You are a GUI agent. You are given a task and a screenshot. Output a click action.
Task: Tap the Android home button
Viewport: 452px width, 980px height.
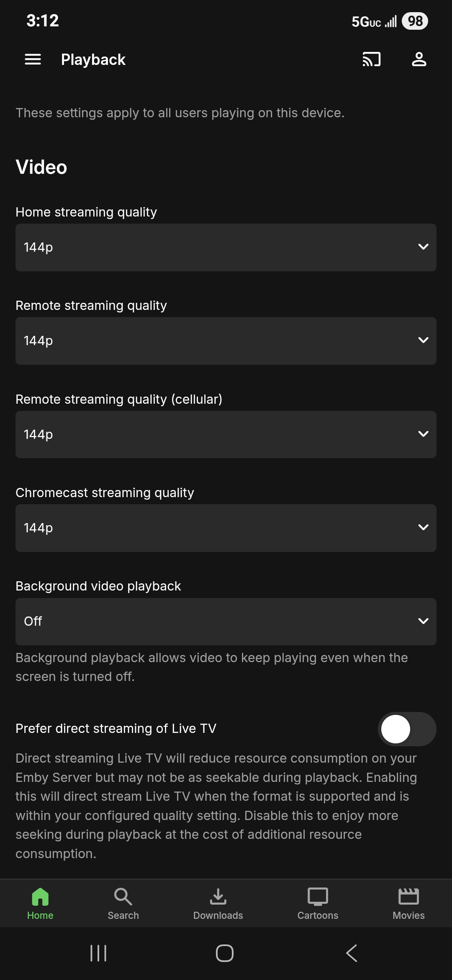coord(225,953)
